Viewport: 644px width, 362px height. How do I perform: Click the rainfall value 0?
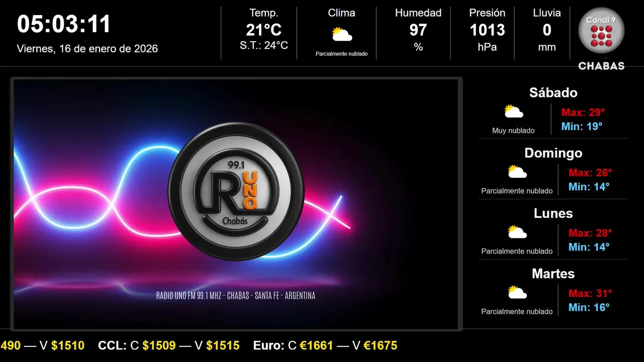pyautogui.click(x=547, y=30)
